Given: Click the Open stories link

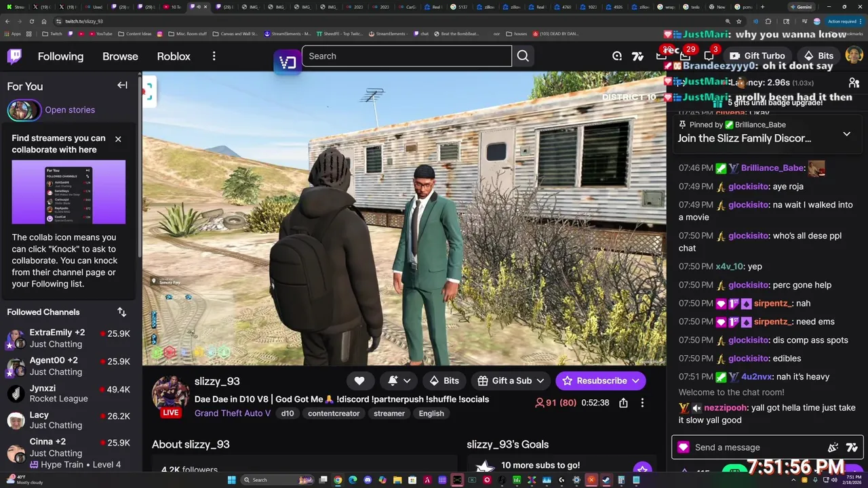Looking at the screenshot, I should (x=70, y=110).
